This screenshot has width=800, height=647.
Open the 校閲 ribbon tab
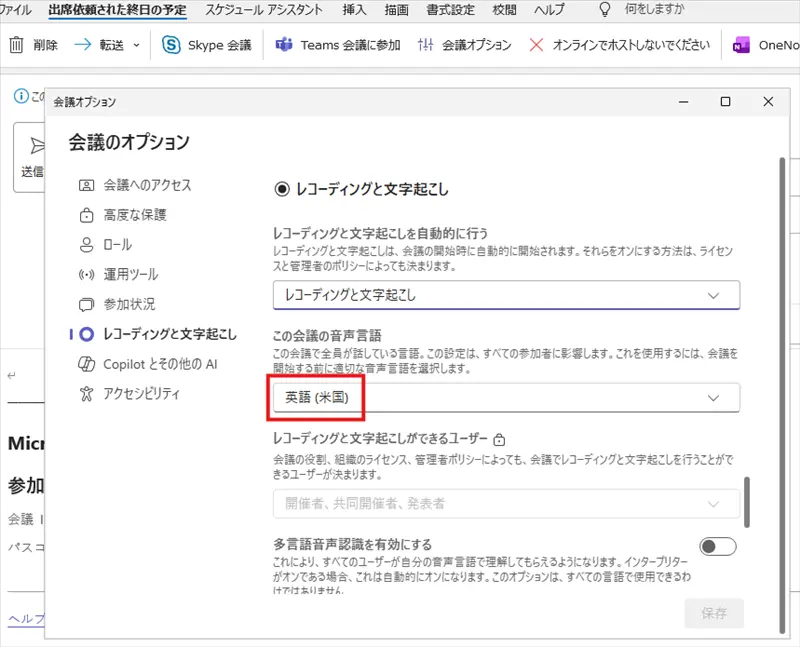click(505, 10)
